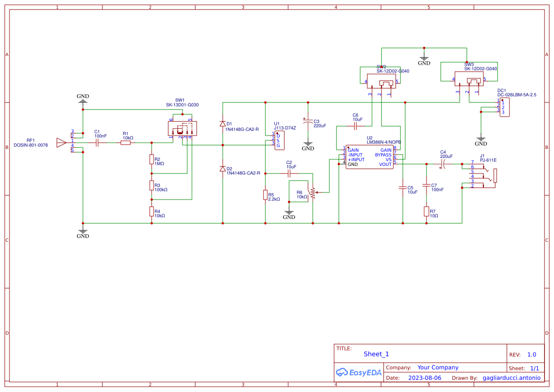This screenshot has height=392, width=554.
Task: Click the 1N4148G-CA2-R label of D1
Action: click(x=242, y=129)
